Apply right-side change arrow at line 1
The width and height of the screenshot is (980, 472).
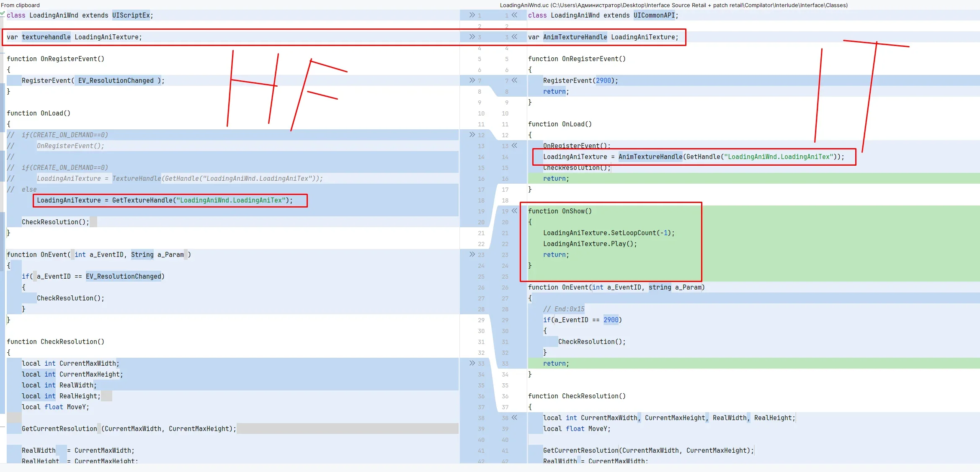(514, 15)
